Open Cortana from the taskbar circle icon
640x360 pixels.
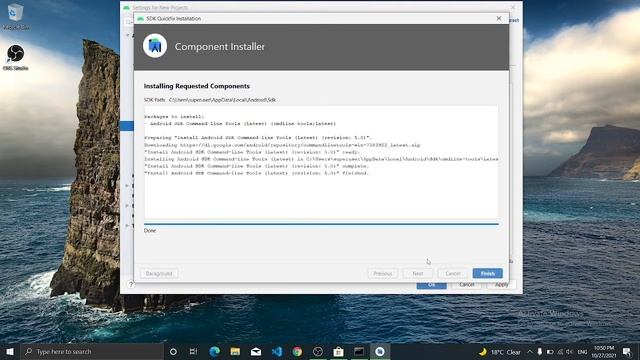[x=173, y=351]
